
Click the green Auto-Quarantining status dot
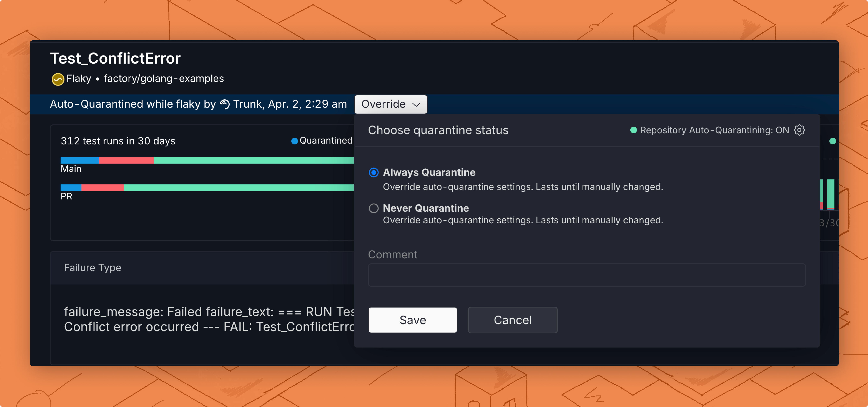[633, 130]
